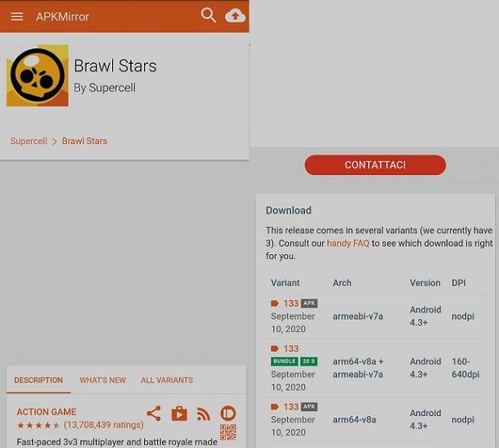Switch to the WHAT'S NEW tab
This screenshot has width=499, height=448.
[102, 380]
